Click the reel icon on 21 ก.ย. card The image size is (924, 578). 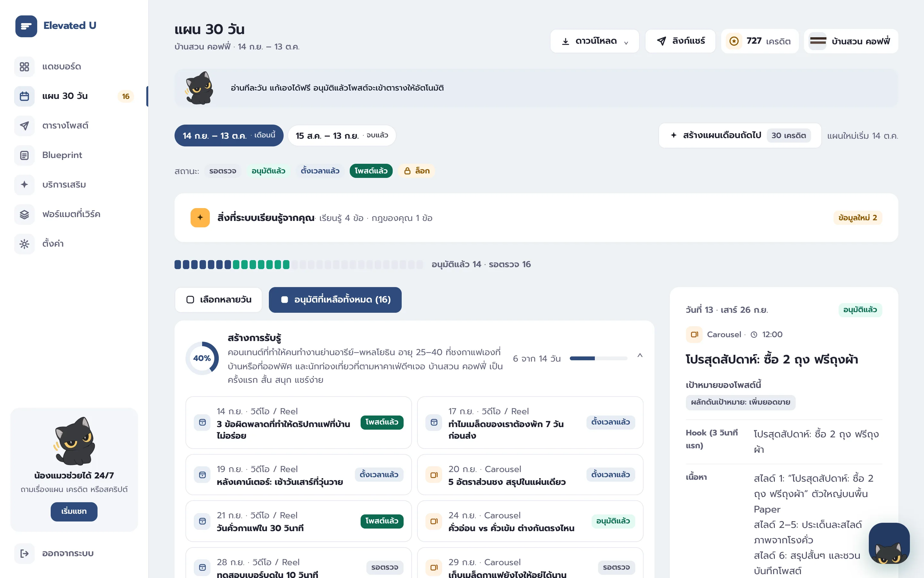[202, 521]
